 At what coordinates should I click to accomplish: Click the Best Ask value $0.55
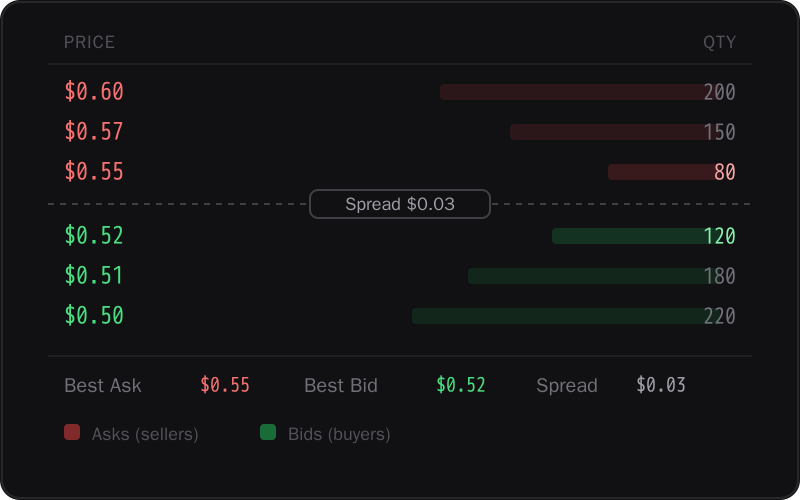[x=225, y=385]
